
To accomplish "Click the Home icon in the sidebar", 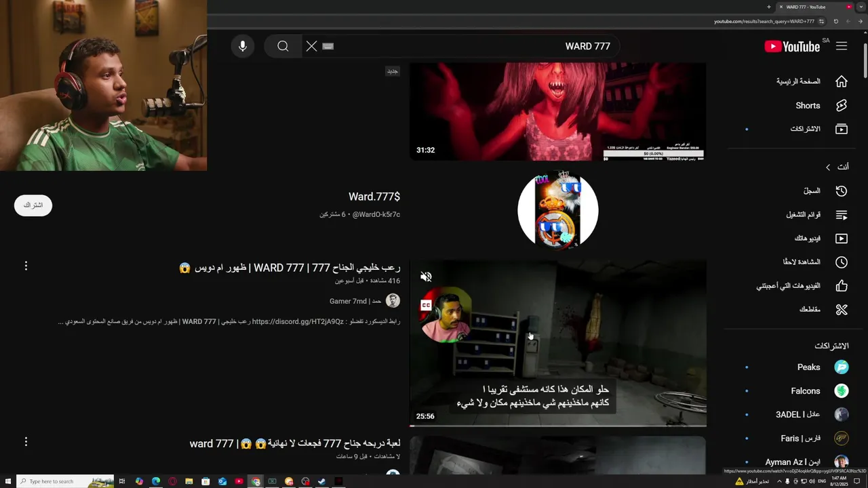I will pyautogui.click(x=842, y=81).
